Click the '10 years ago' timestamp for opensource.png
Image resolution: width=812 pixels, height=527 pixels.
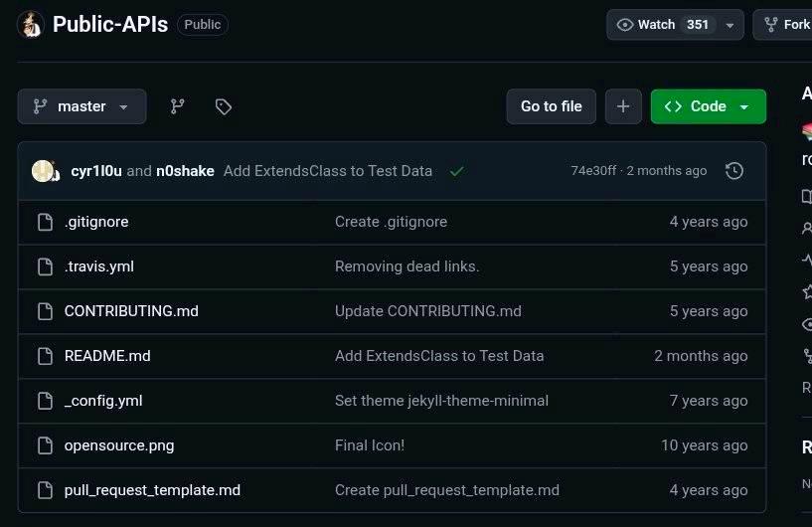(705, 445)
